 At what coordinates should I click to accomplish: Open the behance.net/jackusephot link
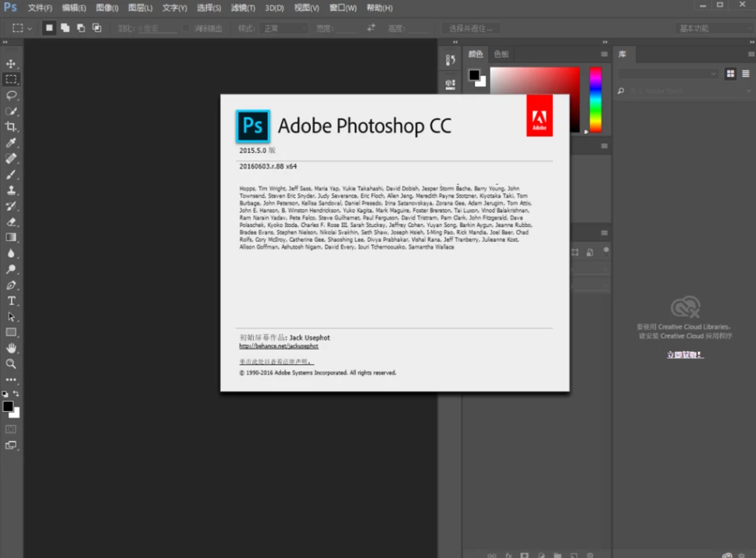click(x=279, y=346)
